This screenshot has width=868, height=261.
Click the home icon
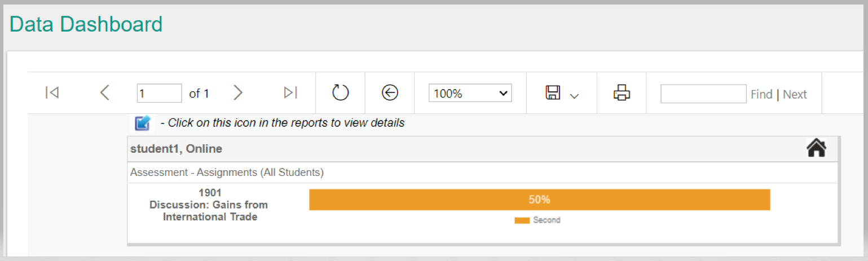point(816,148)
